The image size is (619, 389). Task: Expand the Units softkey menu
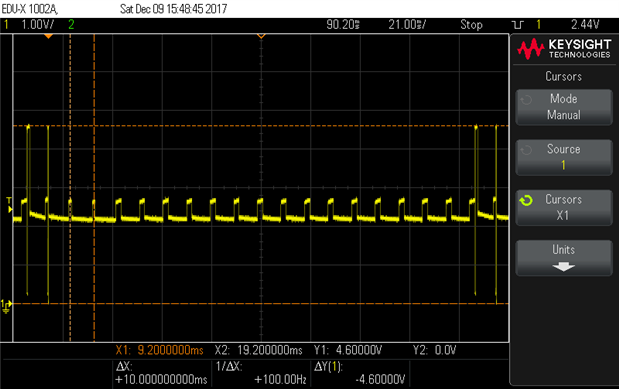[x=564, y=258]
